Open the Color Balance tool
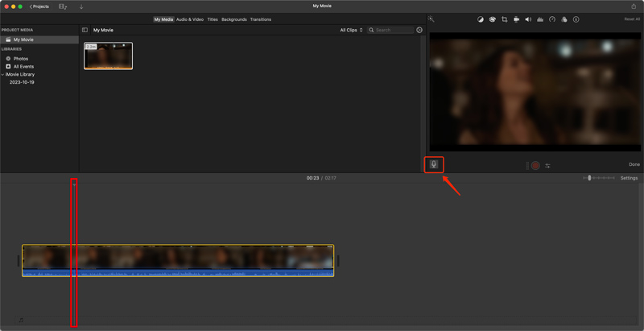Viewport: 644px width, 331px height. pos(481,19)
